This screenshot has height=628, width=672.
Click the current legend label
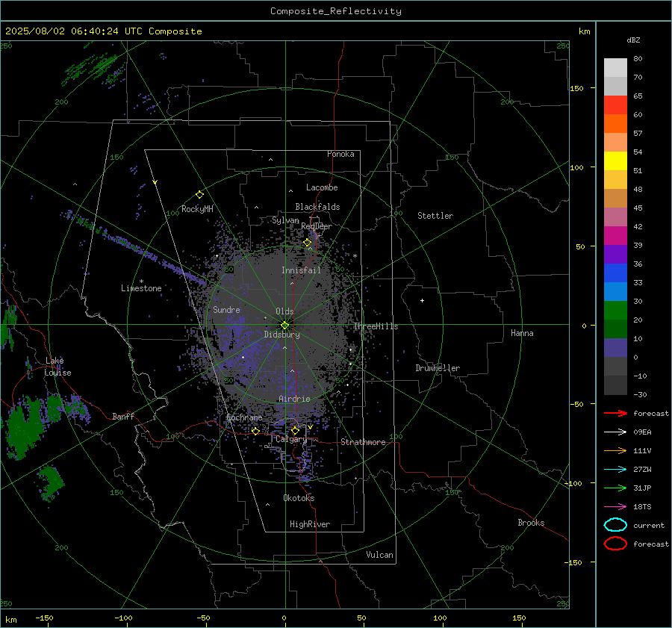(649, 526)
